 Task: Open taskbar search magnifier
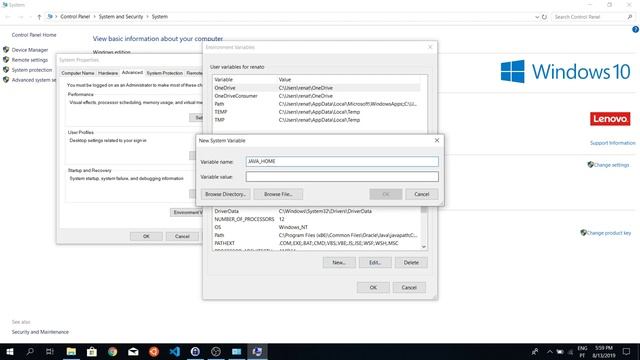coord(30,351)
